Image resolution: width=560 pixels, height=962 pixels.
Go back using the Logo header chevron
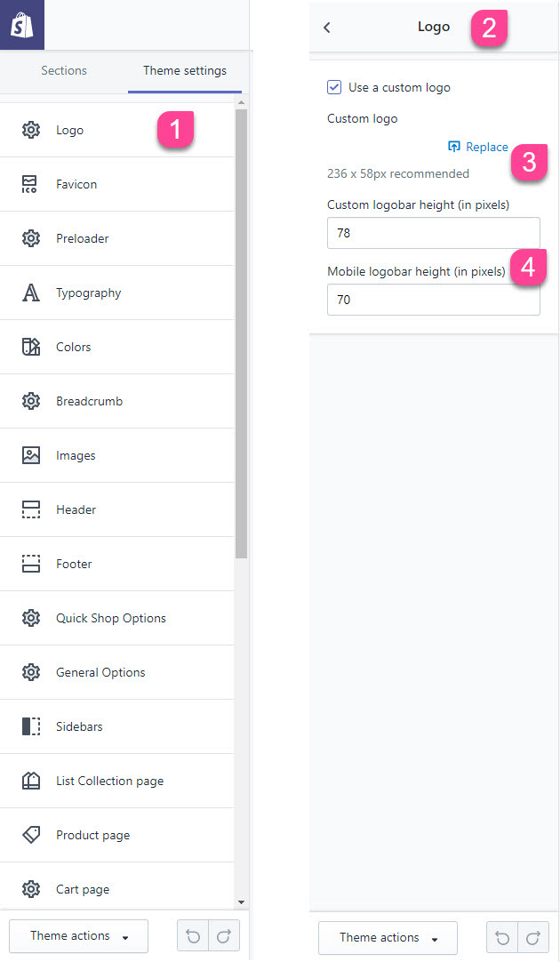[x=327, y=27]
